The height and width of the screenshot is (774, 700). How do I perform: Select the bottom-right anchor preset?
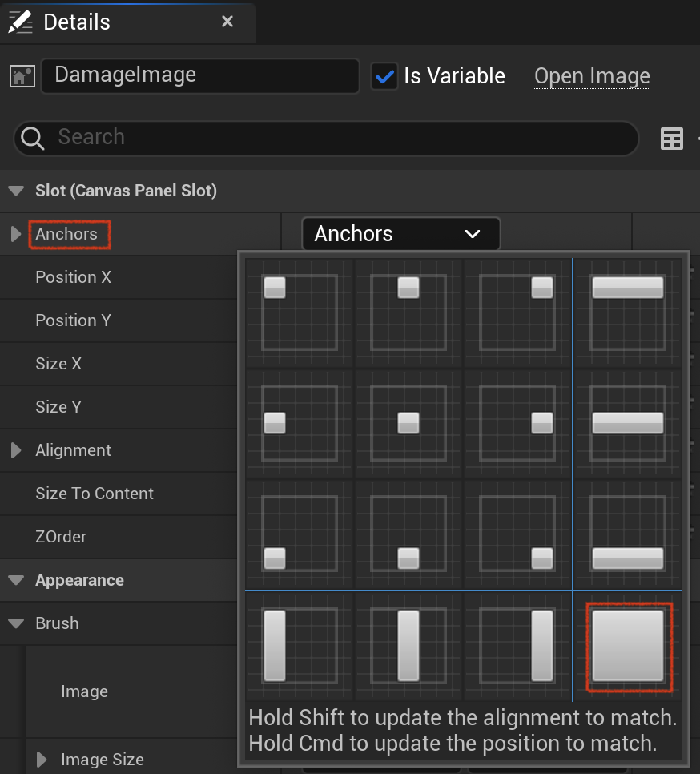517,534
